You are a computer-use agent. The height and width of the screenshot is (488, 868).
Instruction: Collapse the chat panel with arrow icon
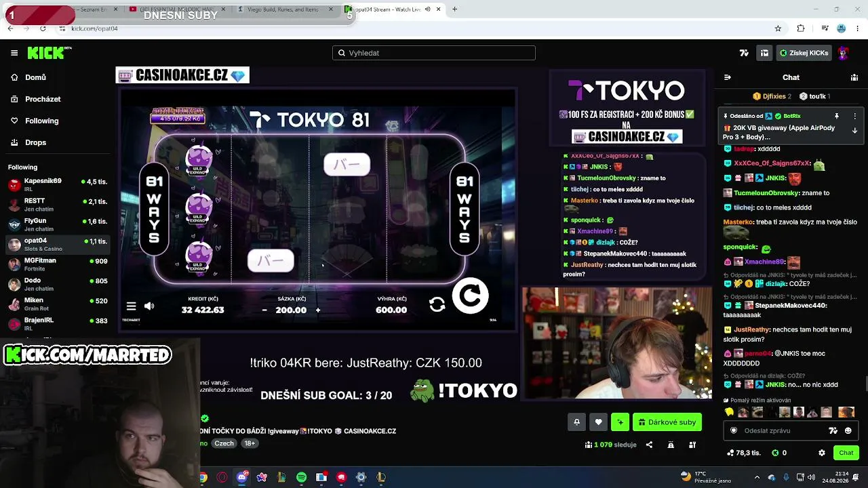coord(728,77)
